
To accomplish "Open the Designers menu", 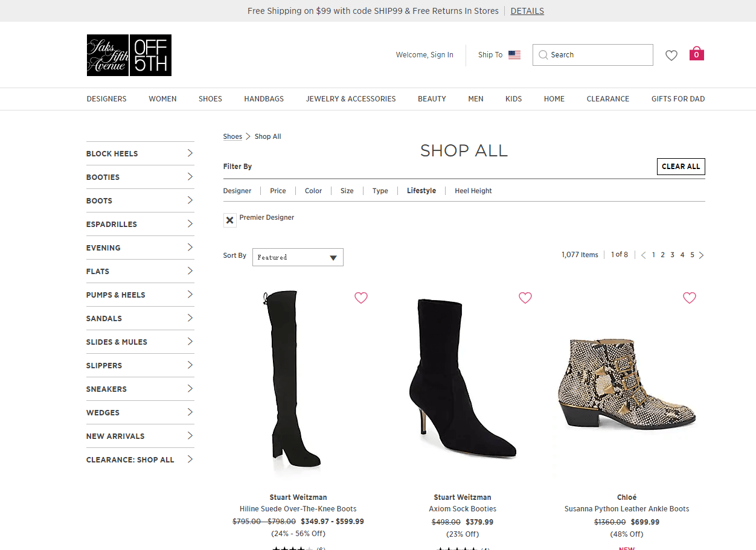I will [106, 99].
